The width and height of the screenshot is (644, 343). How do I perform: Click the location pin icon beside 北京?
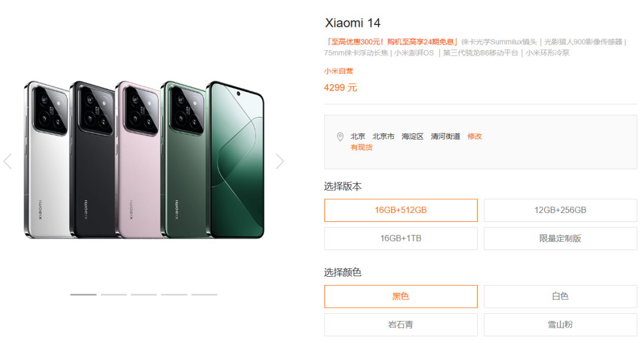340,137
